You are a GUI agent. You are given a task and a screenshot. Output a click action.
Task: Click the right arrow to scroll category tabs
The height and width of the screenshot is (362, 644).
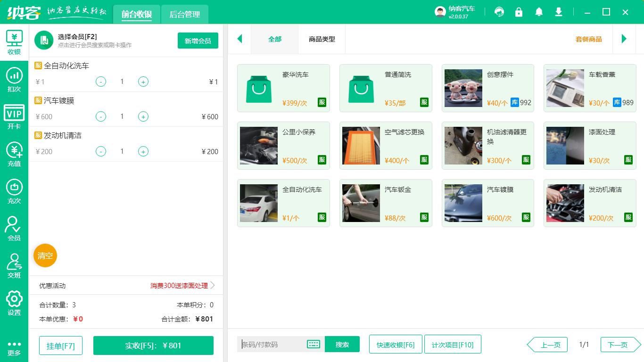[624, 39]
